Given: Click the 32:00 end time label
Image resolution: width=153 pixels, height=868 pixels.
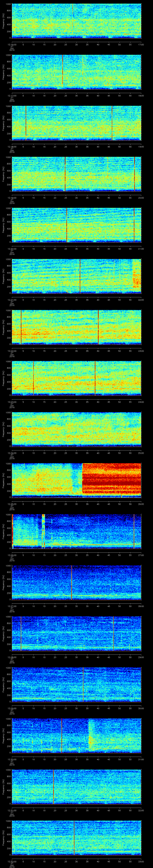Looking at the screenshot, I should pos(141,810).
